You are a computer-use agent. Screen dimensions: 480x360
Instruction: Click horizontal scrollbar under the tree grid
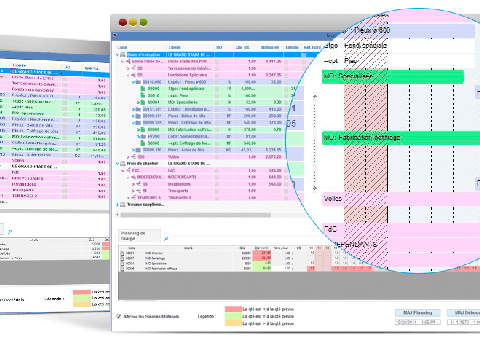pyautogui.click(x=196, y=215)
